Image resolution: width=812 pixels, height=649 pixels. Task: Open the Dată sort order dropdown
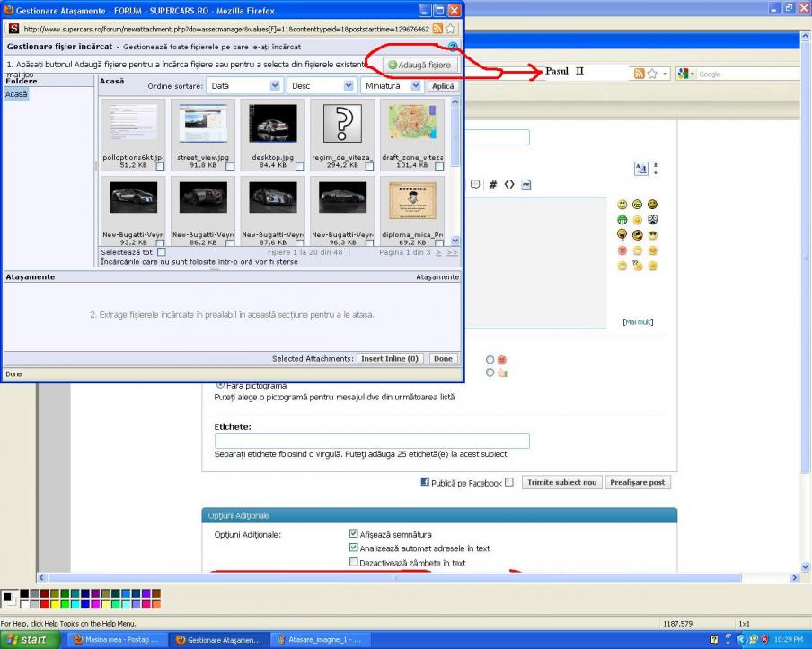[243, 86]
